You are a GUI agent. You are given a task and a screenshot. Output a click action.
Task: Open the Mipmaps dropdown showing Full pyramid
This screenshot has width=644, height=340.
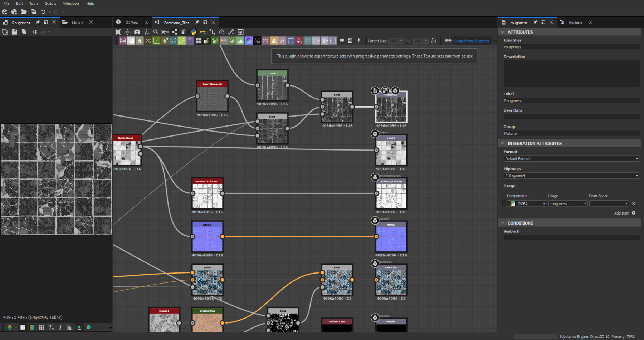tap(571, 176)
